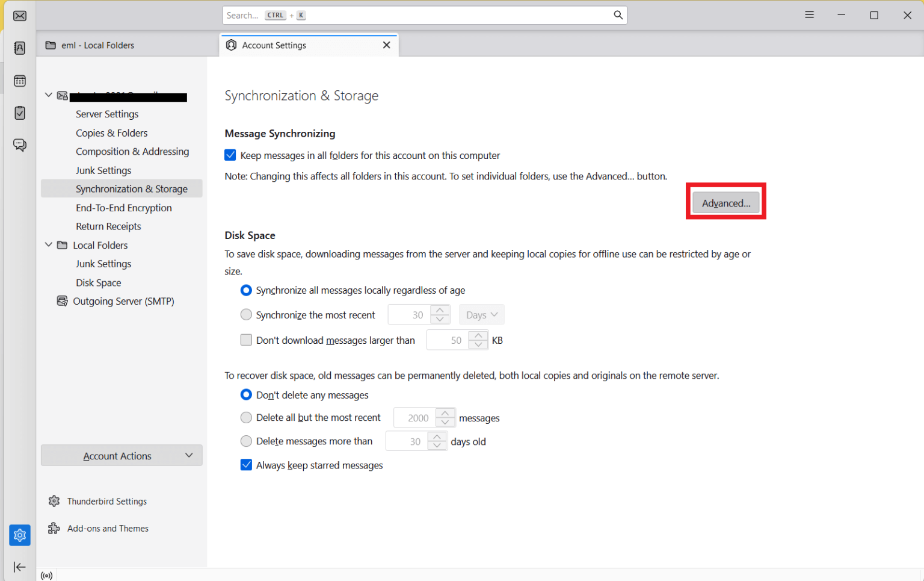This screenshot has width=924, height=581.
Task: Open the Chat icon in the sidebar
Action: tap(20, 144)
